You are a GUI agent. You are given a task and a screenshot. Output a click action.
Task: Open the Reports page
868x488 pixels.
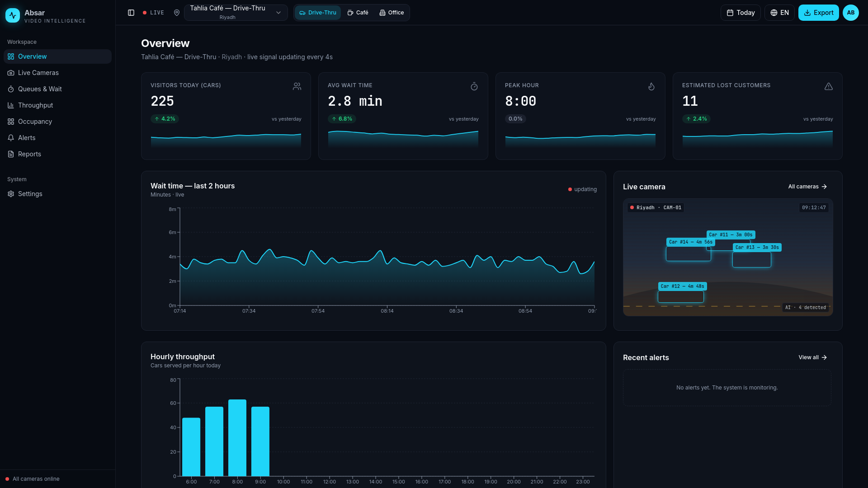tap(57, 154)
